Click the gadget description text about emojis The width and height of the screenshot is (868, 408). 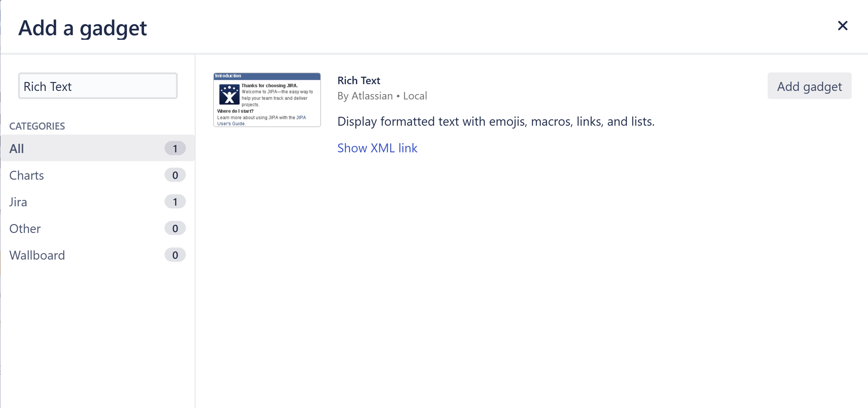pyautogui.click(x=496, y=121)
